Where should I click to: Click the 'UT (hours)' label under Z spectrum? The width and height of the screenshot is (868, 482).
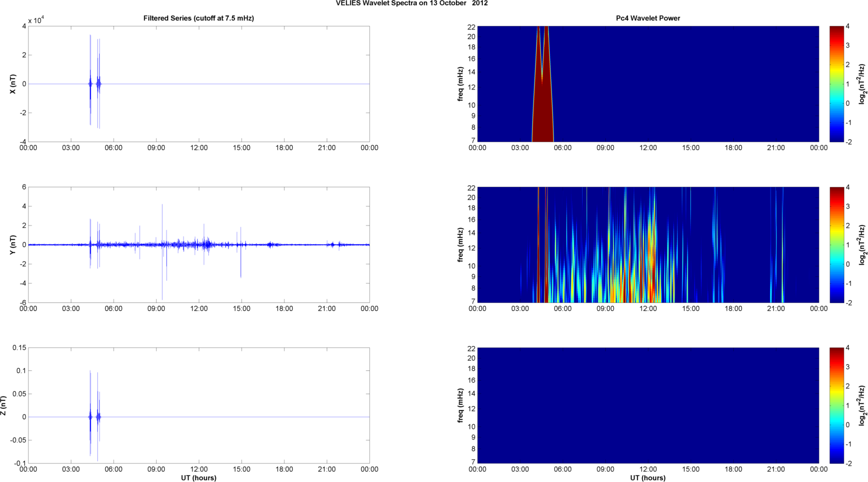tap(648, 477)
